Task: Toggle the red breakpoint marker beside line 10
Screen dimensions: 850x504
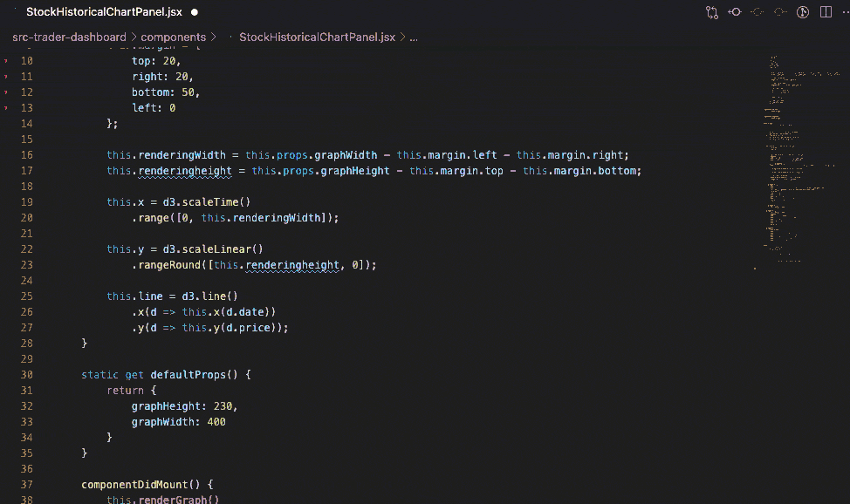Action: 5,60
